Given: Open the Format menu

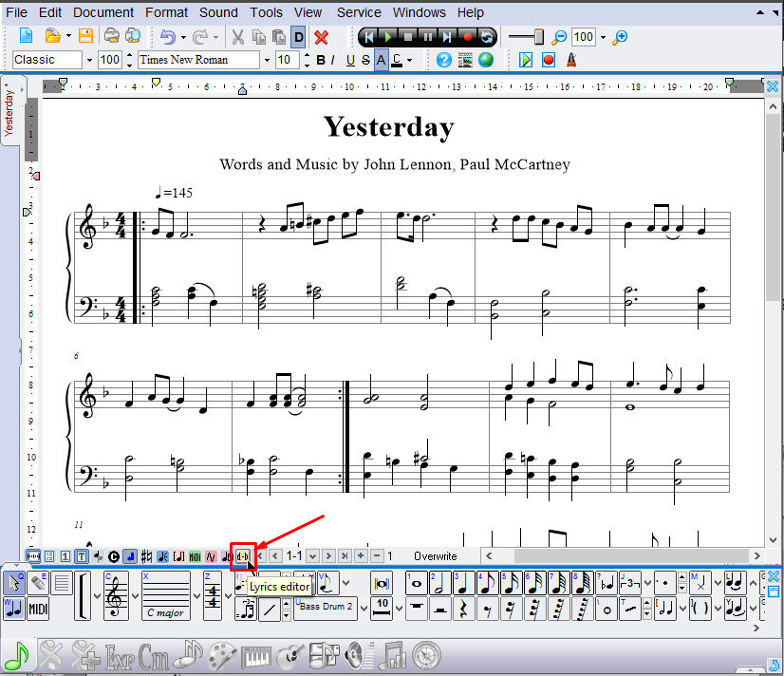Looking at the screenshot, I should pos(166,12).
